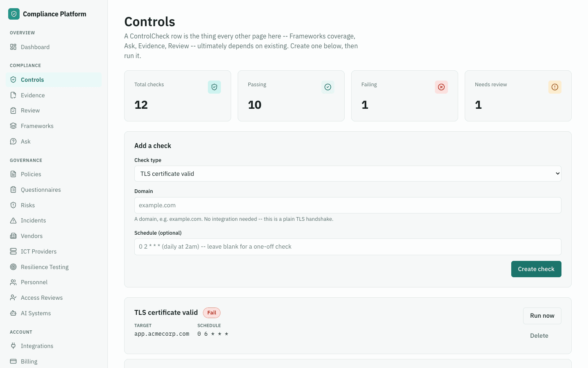588x368 pixels.
Task: Open the Vendors page link
Action: pyautogui.click(x=53, y=236)
